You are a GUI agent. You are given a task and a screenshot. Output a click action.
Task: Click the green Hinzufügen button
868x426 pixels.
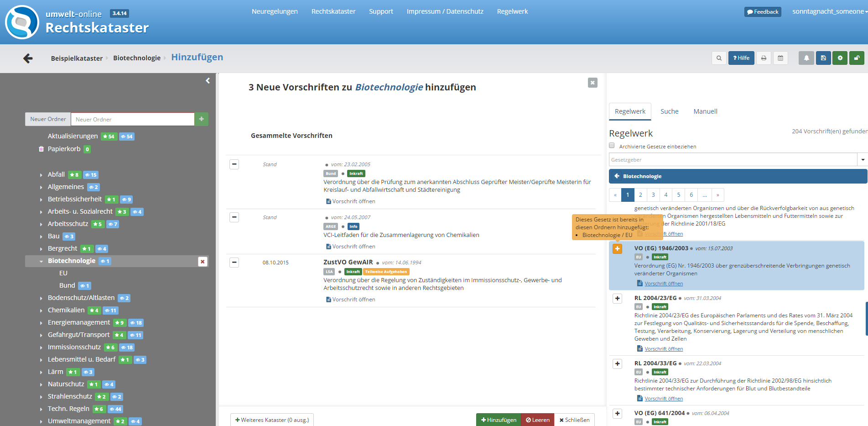498,420
